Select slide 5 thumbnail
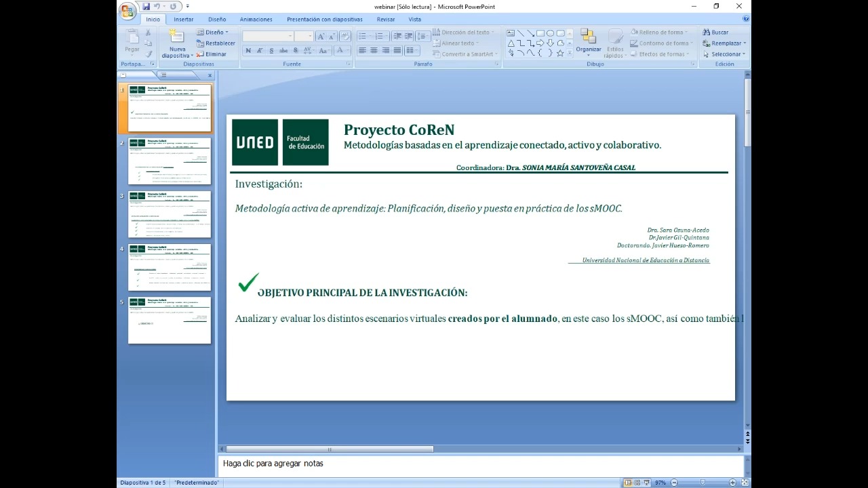 (x=170, y=320)
